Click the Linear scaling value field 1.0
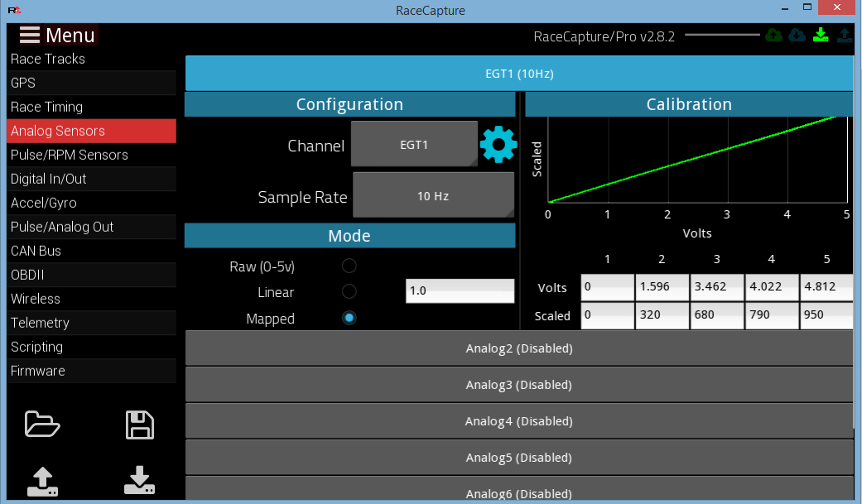The width and height of the screenshot is (862, 504). coord(460,290)
